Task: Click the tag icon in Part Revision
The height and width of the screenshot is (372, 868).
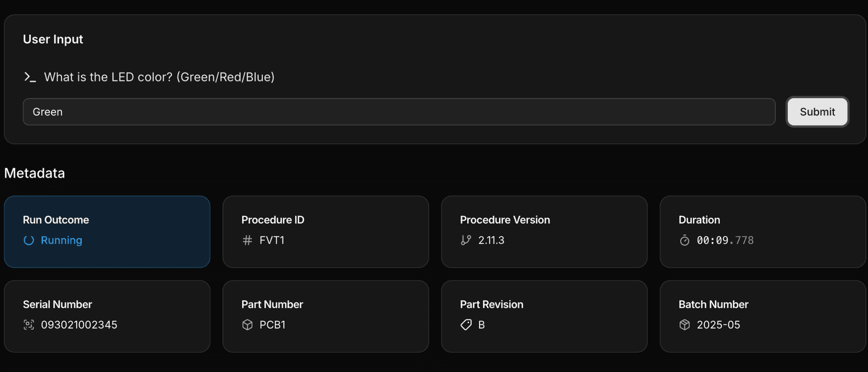Action: tap(466, 325)
